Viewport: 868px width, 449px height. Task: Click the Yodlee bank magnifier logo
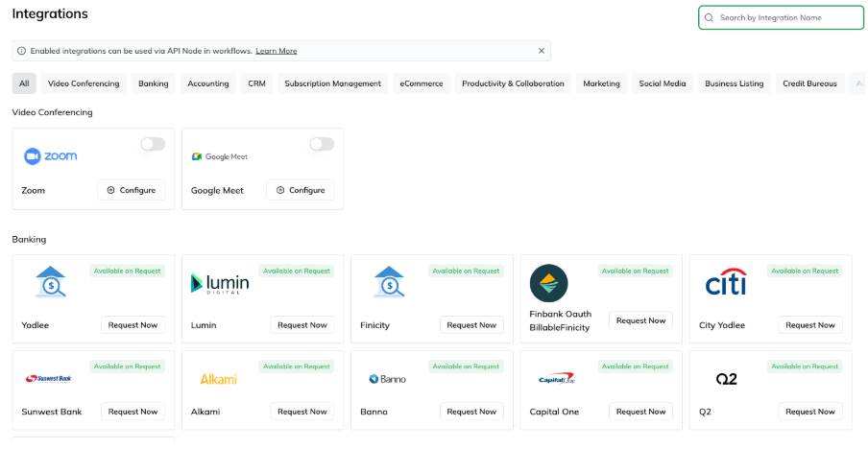pyautogui.click(x=50, y=281)
